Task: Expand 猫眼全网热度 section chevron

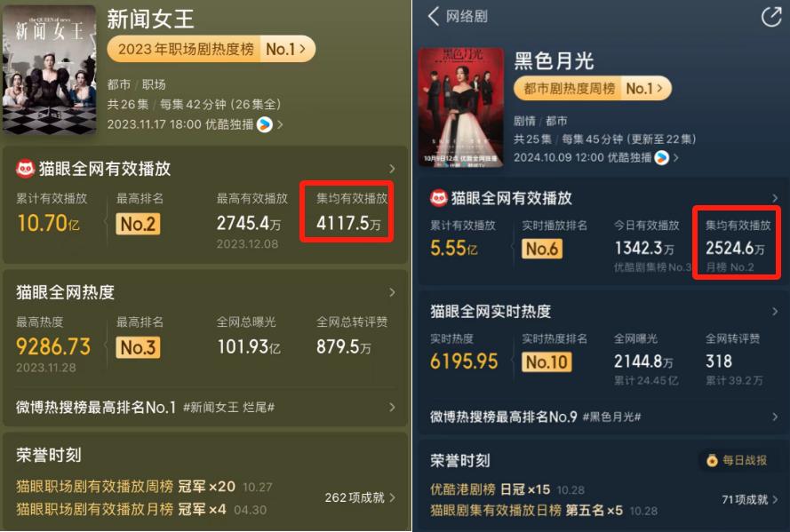Action: 392,292
